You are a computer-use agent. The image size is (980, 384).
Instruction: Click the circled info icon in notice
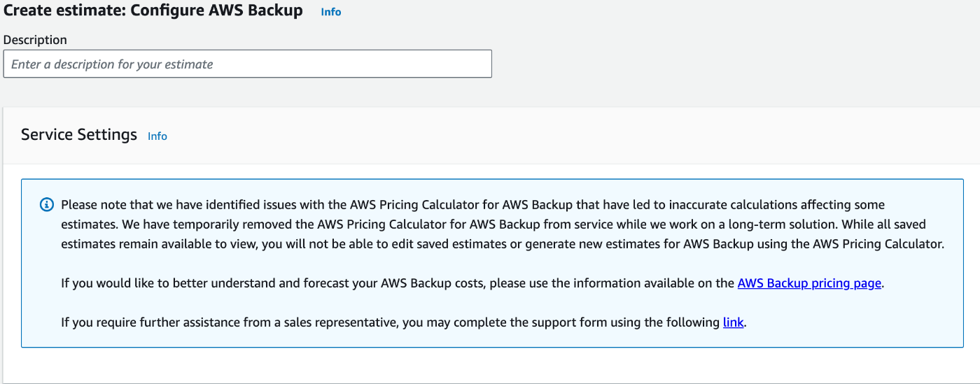[x=47, y=205]
